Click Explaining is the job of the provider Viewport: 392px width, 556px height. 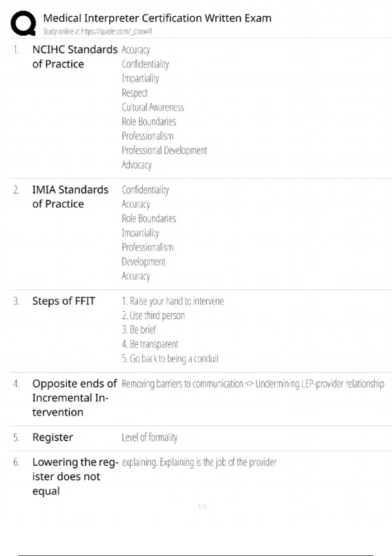tap(218, 462)
